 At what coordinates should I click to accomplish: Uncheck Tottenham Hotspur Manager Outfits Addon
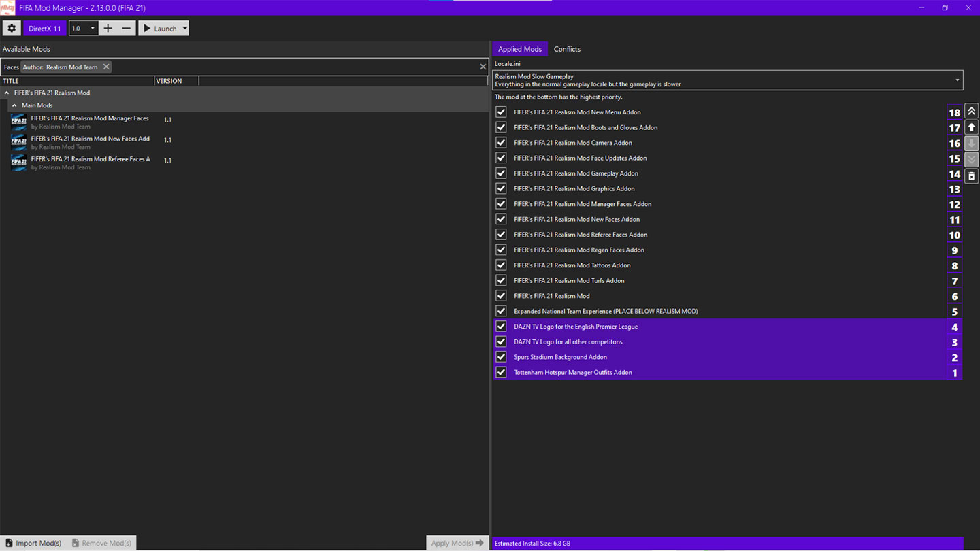point(502,372)
